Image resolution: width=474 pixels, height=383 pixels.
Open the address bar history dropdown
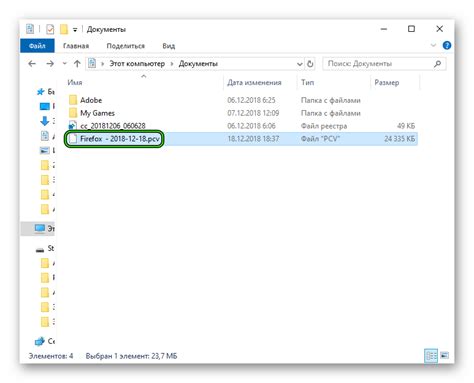pyautogui.click(x=300, y=64)
